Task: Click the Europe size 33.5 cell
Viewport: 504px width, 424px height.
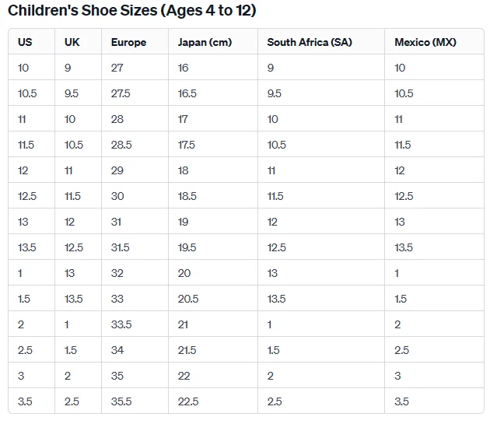Action: [121, 324]
